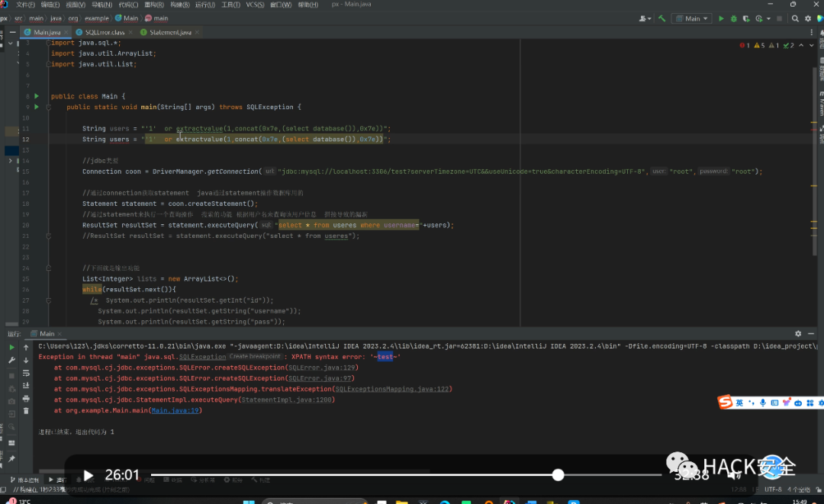
Task: Open the 帮助(H) menu
Action: (x=308, y=5)
